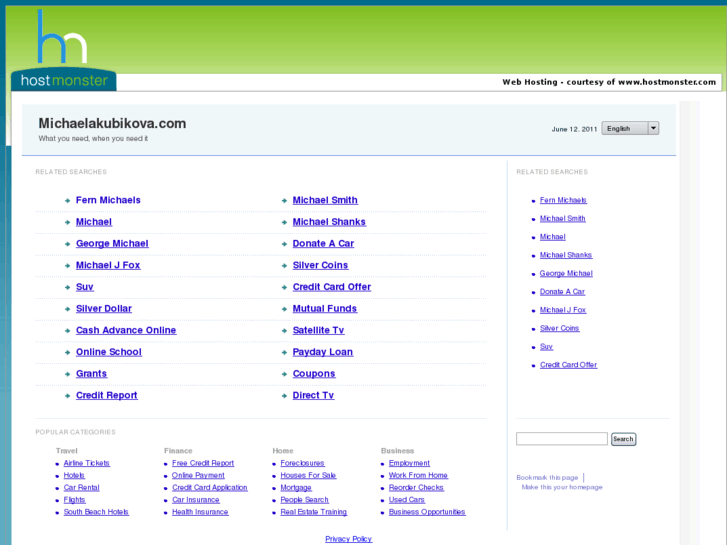Open Online Payment link
This screenshot has width=727, height=545.
[x=198, y=475]
